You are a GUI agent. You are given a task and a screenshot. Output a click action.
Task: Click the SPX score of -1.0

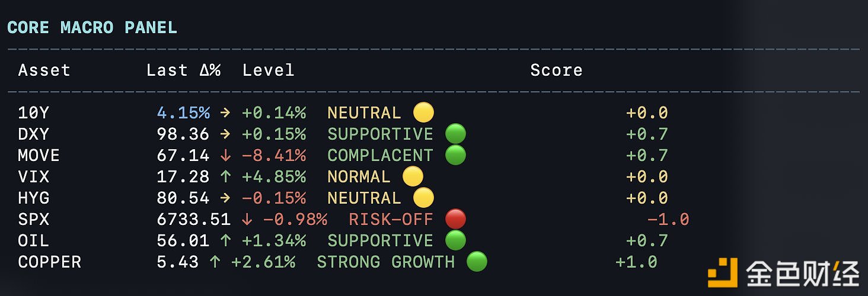tap(668, 220)
